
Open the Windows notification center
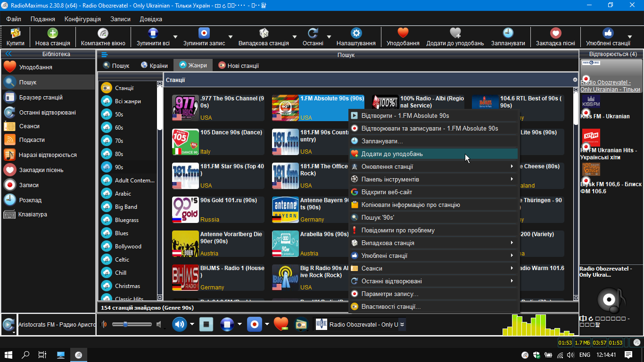click(x=628, y=355)
